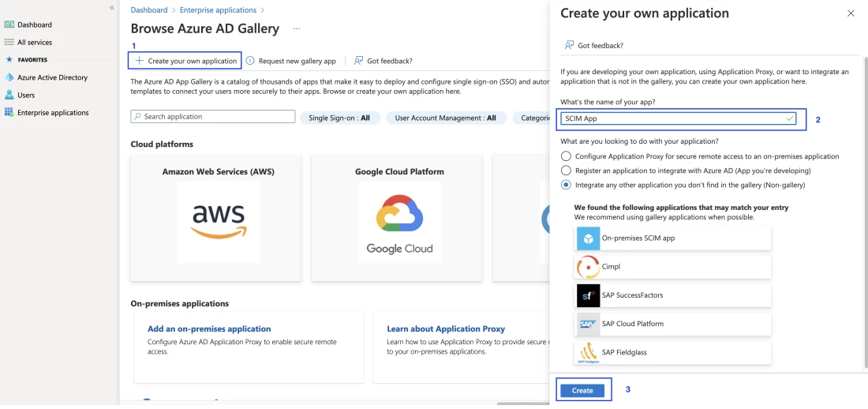Viewport: 868px width, 409px height.
Task: Click the plus icon for Create your own application
Action: (x=140, y=61)
